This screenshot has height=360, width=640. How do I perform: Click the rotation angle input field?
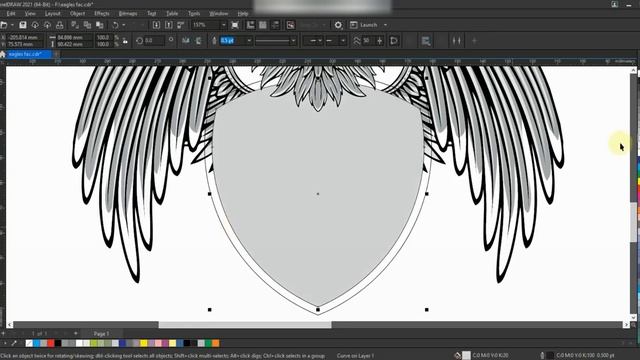[154, 41]
